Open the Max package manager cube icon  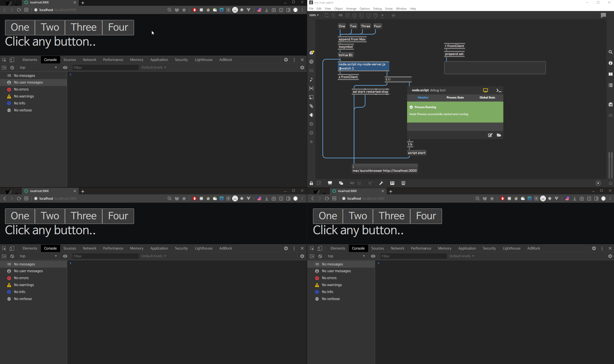pyautogui.click(x=312, y=53)
